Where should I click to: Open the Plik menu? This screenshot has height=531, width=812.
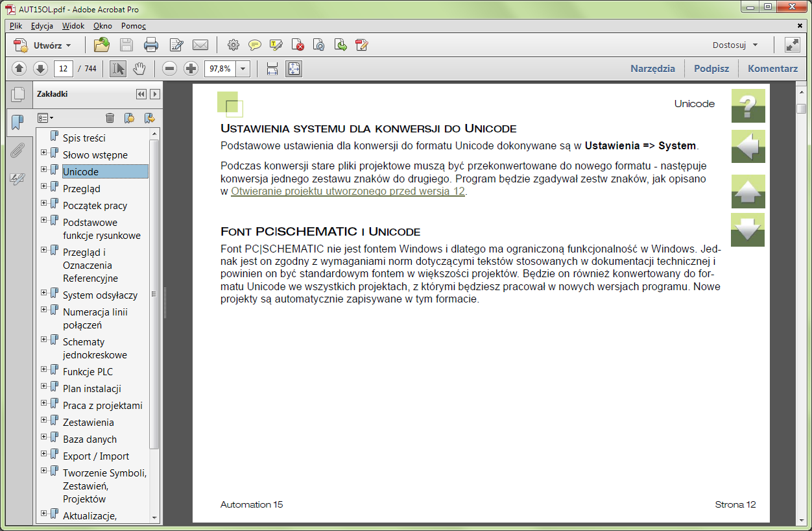coord(16,26)
